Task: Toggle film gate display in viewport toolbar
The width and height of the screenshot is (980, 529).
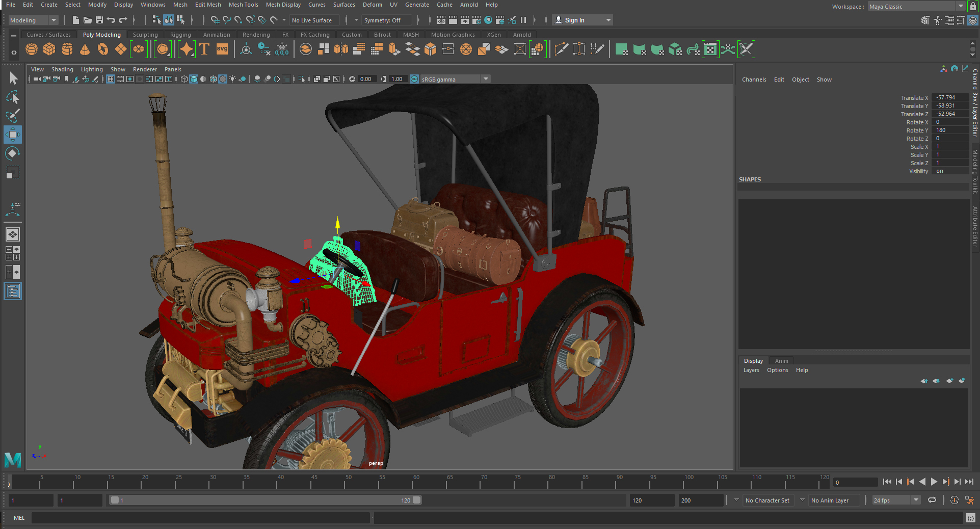Action: click(x=120, y=79)
